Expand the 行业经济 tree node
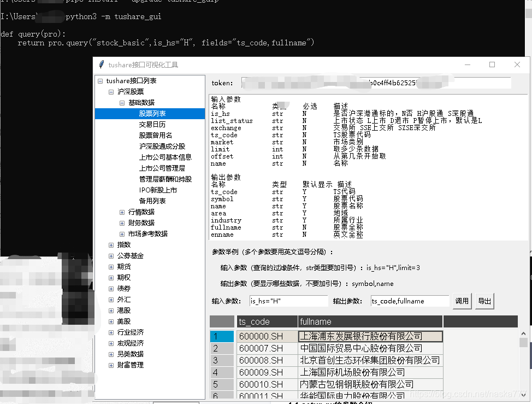This screenshot has width=532, height=404. (111, 332)
